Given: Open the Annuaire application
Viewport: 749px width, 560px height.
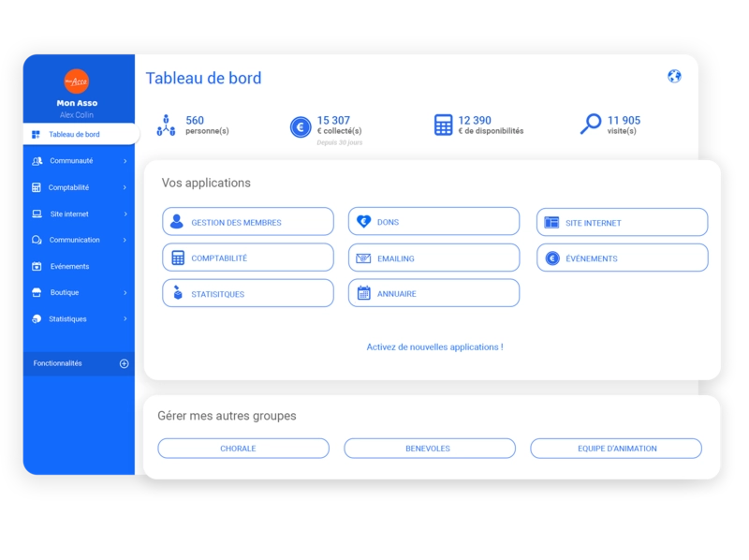Looking at the screenshot, I should (433, 293).
